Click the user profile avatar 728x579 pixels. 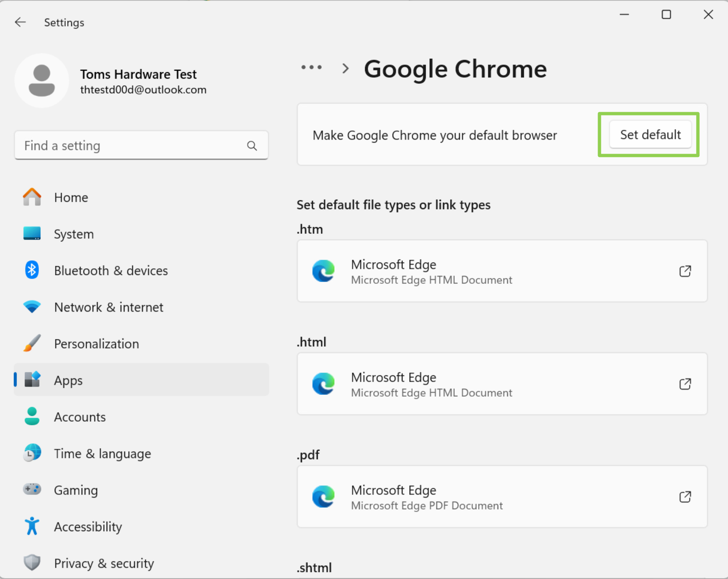coord(42,81)
